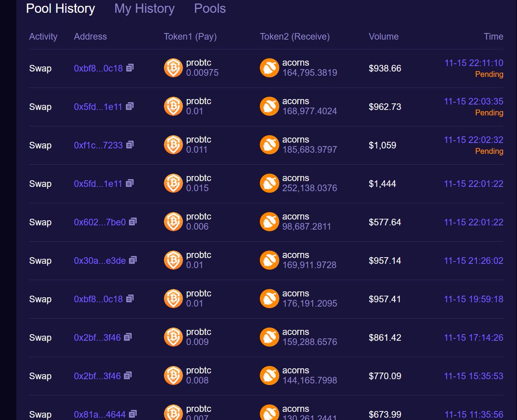Screen dimensions: 517x420
Task: Copy address 0xf1c...7233
Action: tap(130, 145)
